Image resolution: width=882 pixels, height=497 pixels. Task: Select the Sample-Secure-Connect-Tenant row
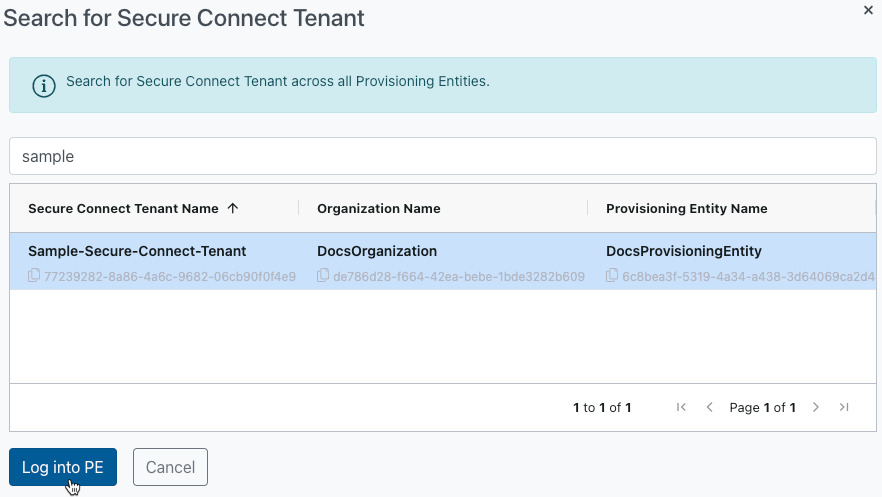tap(443, 261)
